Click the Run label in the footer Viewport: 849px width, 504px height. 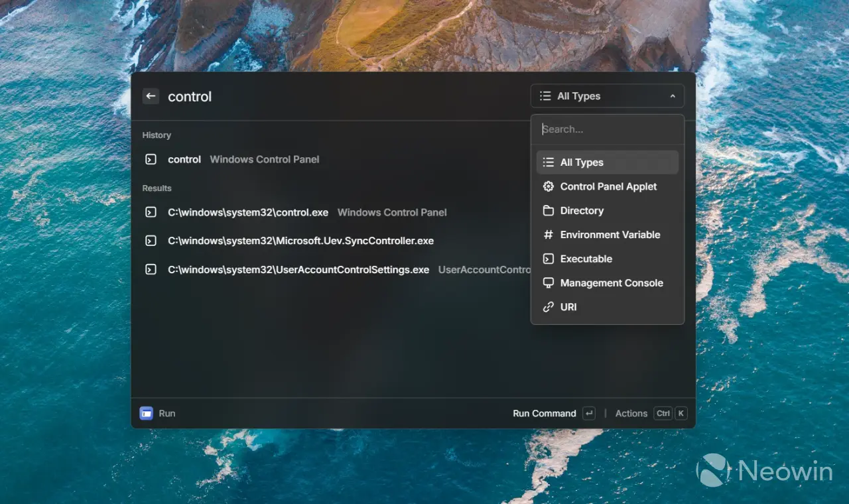coord(167,413)
